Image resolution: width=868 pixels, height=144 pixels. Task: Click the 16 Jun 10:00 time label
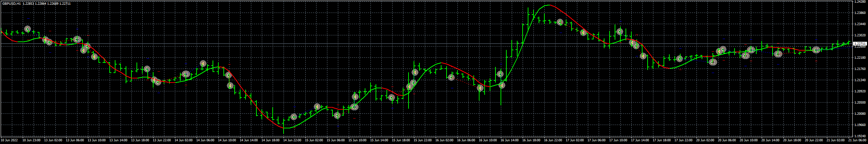tap(488, 140)
